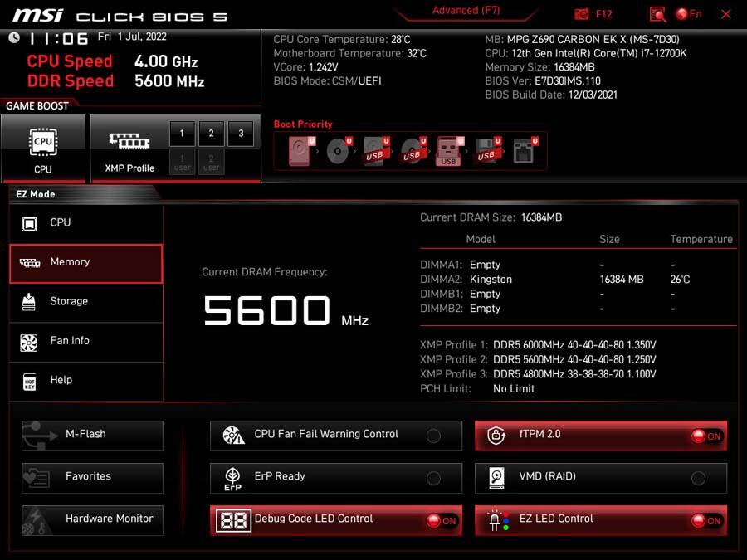The image size is (747, 560).
Task: Select XMP profile 3
Action: pos(241,134)
